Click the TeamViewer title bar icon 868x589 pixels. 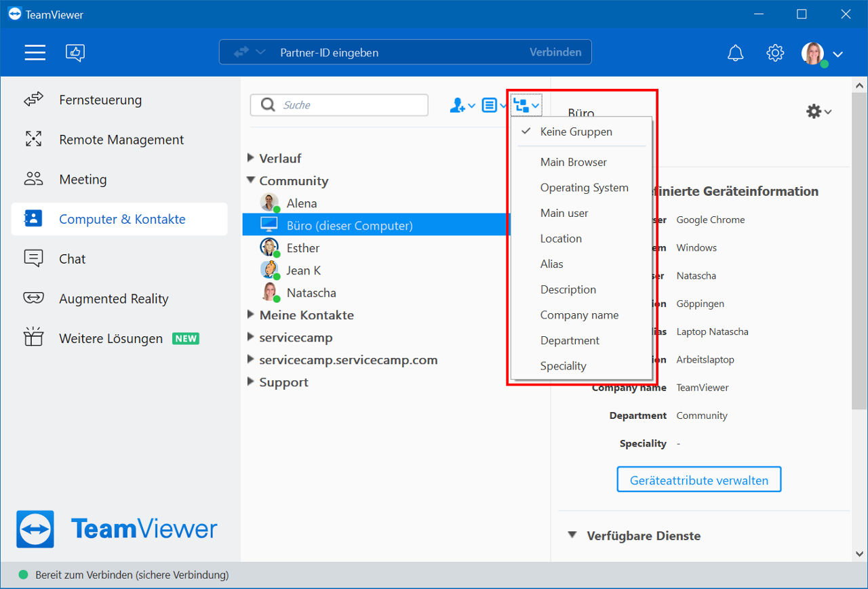tap(14, 14)
